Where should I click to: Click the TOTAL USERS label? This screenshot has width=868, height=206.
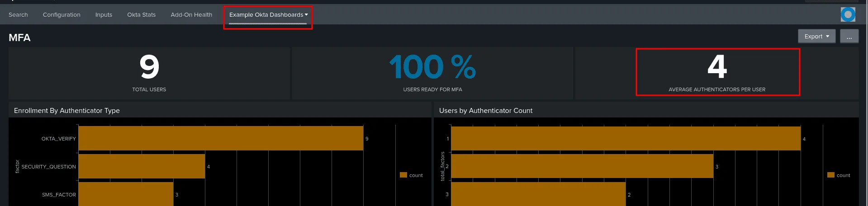(149, 89)
